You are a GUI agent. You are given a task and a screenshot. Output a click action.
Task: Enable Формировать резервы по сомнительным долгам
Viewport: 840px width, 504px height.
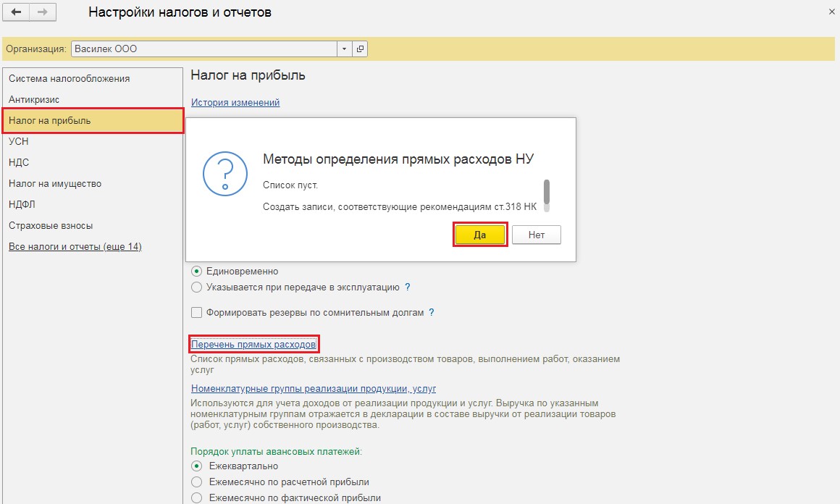pyautogui.click(x=196, y=313)
